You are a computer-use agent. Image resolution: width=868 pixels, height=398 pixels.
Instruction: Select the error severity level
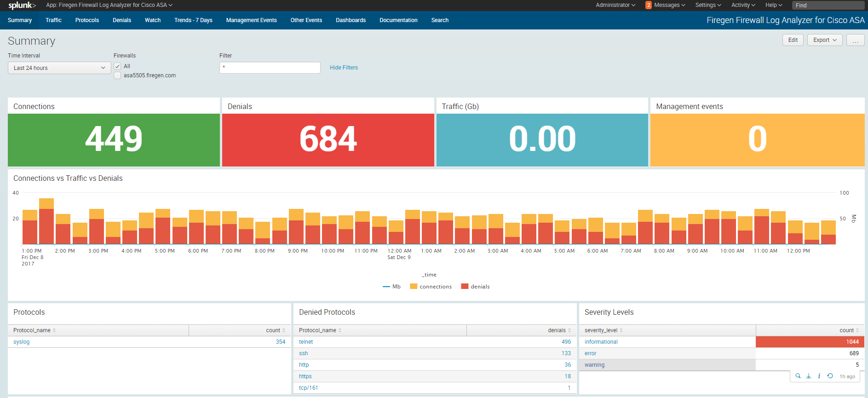click(590, 353)
